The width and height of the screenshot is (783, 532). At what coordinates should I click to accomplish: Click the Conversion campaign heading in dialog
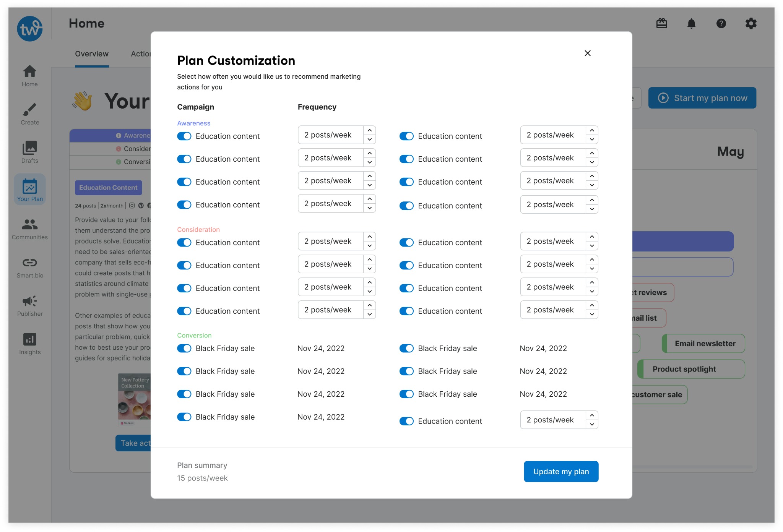click(194, 335)
